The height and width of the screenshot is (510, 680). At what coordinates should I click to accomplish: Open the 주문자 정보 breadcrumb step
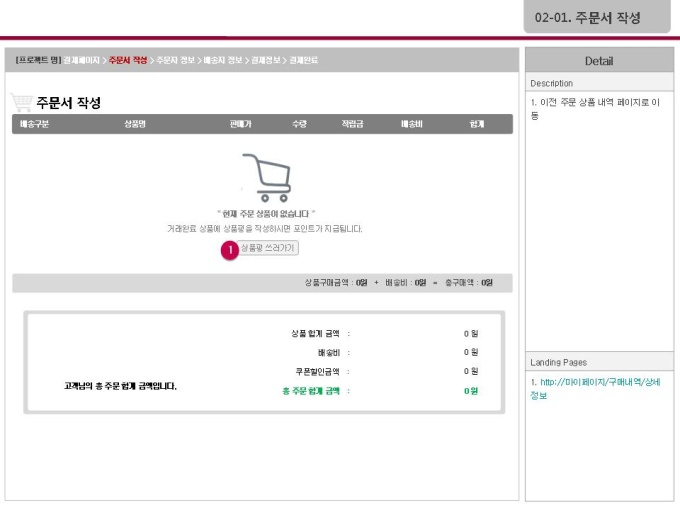(x=176, y=61)
